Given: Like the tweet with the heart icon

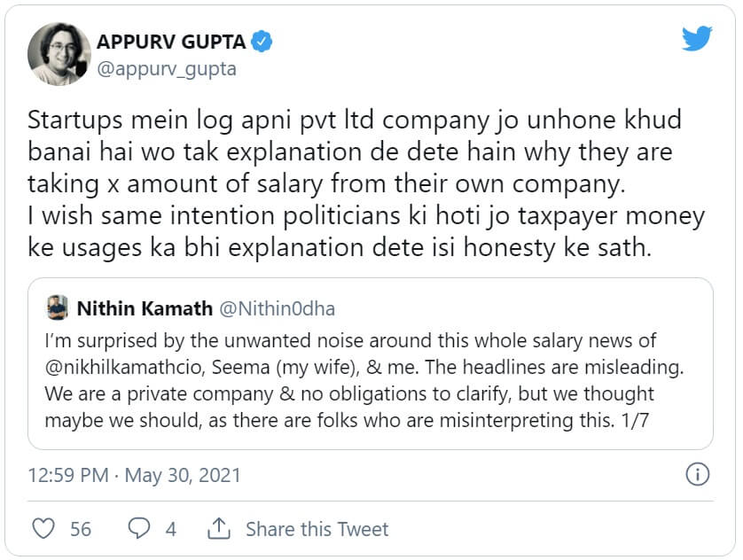Looking at the screenshot, I should tap(43, 529).
